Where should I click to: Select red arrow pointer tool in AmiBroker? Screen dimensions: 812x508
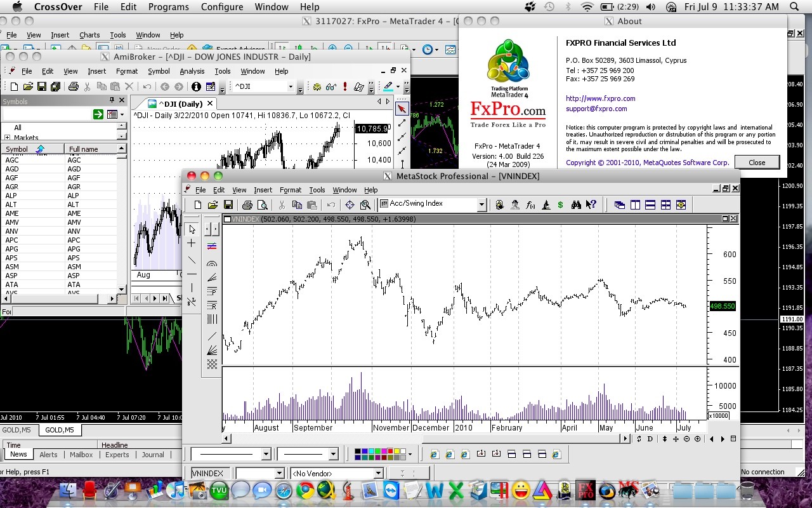[x=402, y=109]
